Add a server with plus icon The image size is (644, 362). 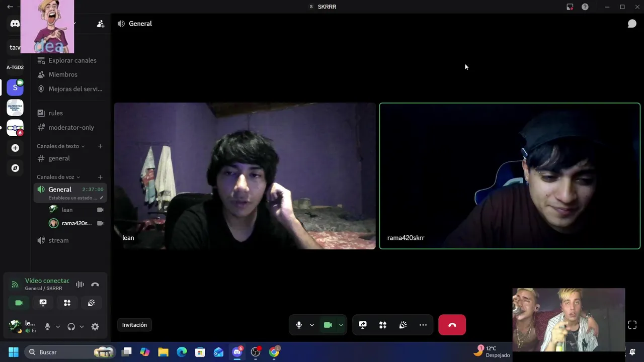click(x=15, y=148)
